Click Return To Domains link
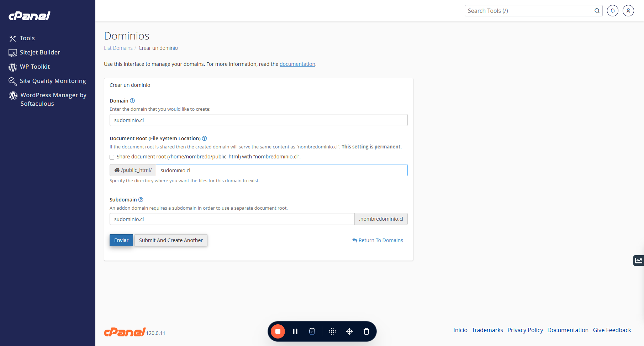This screenshot has height=346, width=644. pyautogui.click(x=378, y=240)
